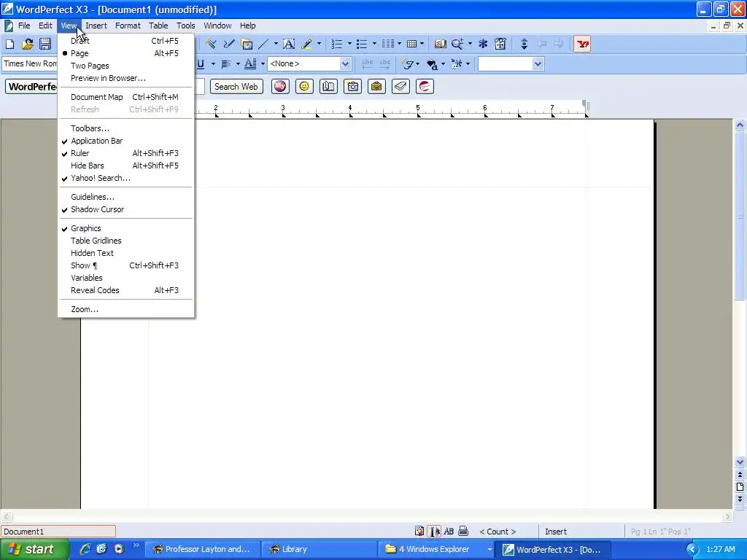Click the asterisk PerfectExpert icon
This screenshot has height=560, width=747.
coord(483,44)
